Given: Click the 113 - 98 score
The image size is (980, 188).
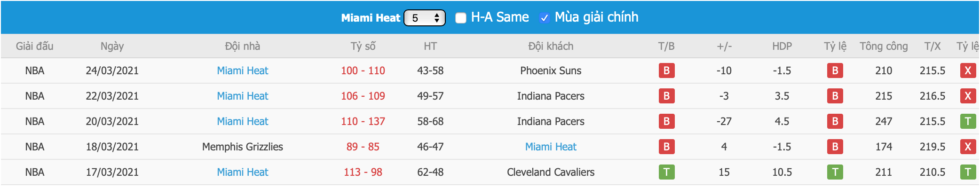Looking at the screenshot, I should (x=363, y=172).
